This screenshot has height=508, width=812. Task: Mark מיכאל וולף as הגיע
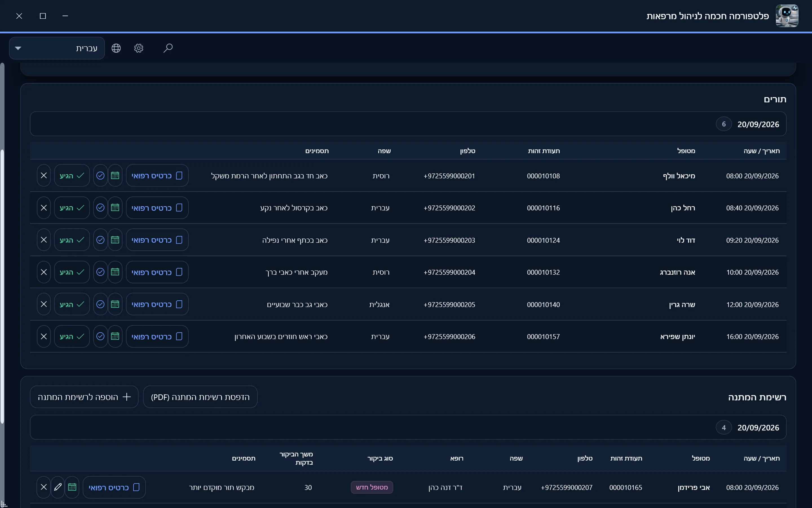(x=72, y=175)
